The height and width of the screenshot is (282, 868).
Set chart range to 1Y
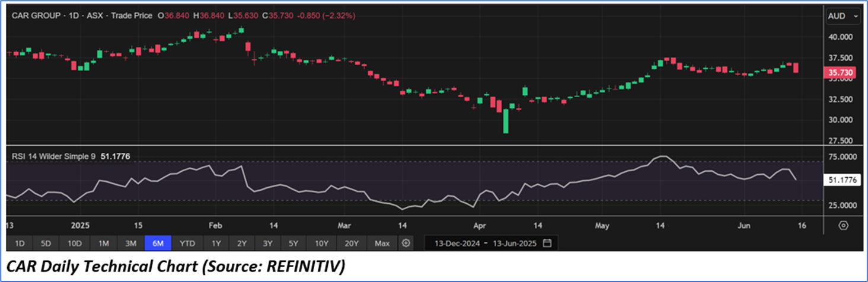pyautogui.click(x=216, y=243)
